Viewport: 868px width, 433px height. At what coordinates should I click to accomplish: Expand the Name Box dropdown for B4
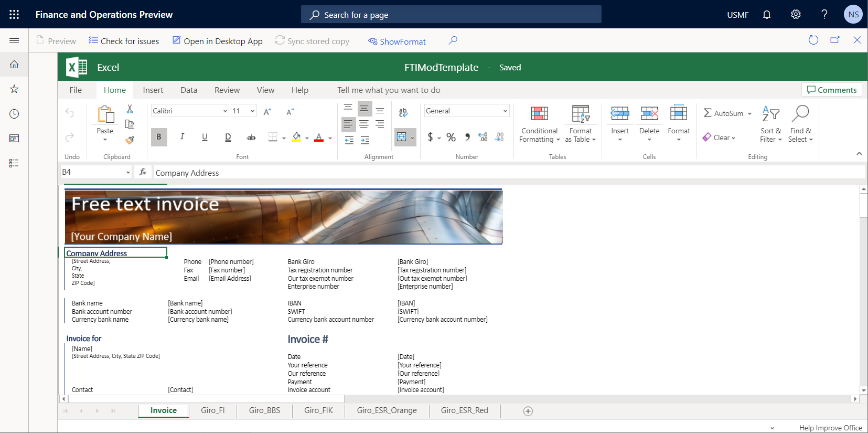point(128,172)
